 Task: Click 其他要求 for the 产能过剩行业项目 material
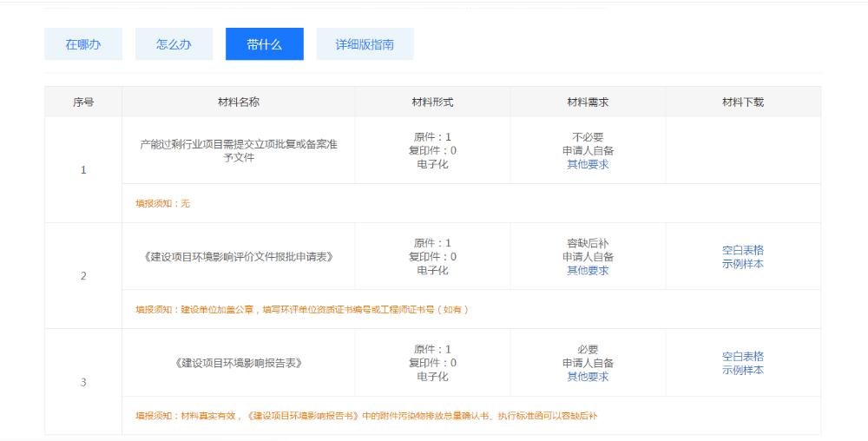pos(588,164)
